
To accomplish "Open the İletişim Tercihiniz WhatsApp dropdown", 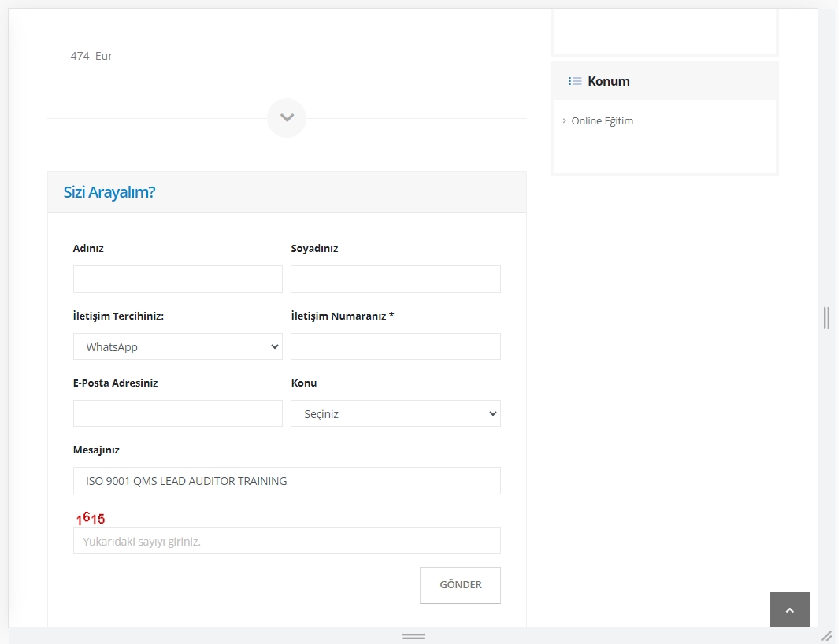I will 178,347.
